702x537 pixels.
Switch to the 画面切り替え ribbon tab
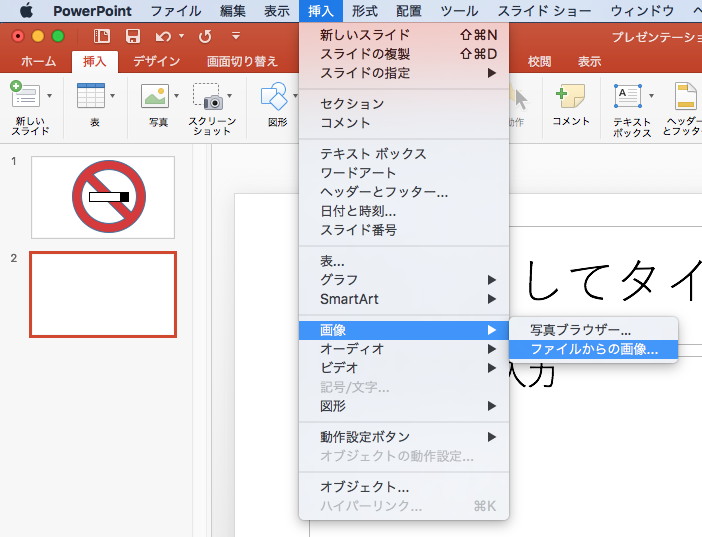point(242,61)
